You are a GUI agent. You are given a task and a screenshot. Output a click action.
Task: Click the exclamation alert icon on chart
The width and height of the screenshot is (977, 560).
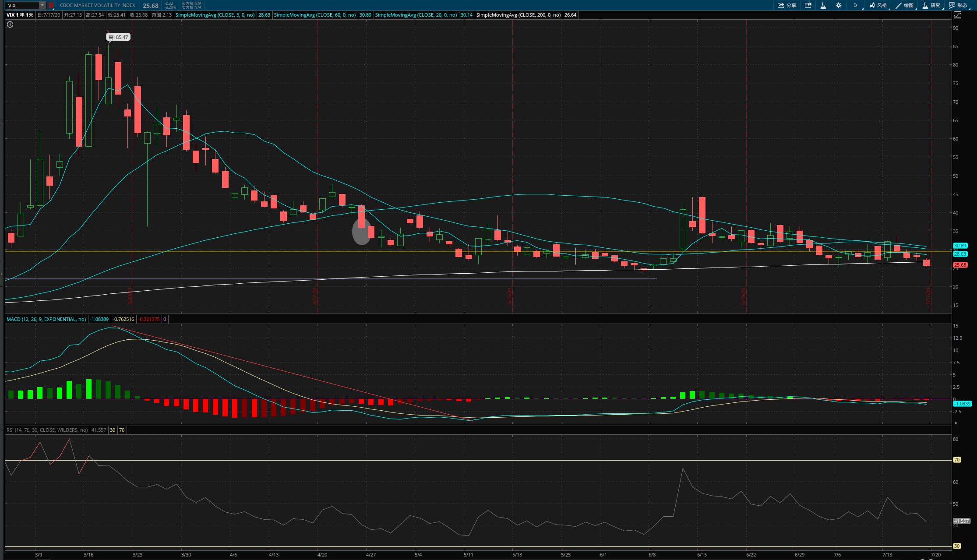pyautogui.click(x=10, y=25)
